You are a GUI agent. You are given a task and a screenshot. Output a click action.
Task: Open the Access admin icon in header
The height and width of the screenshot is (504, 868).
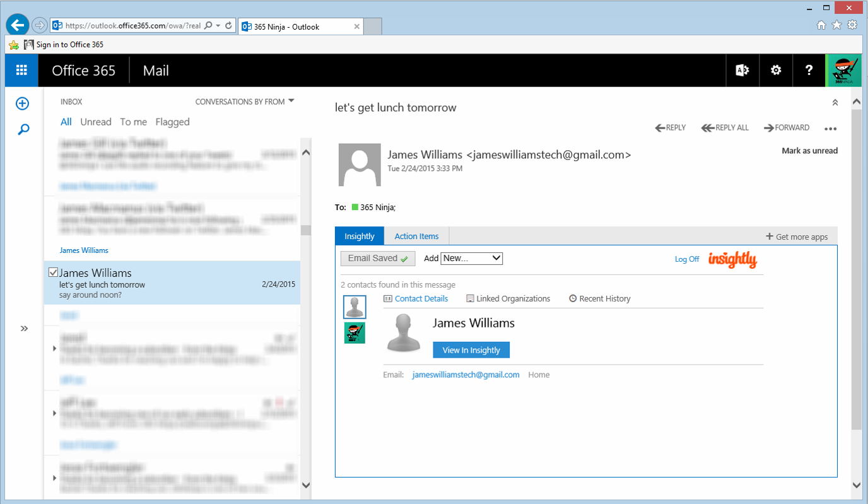pyautogui.click(x=742, y=71)
